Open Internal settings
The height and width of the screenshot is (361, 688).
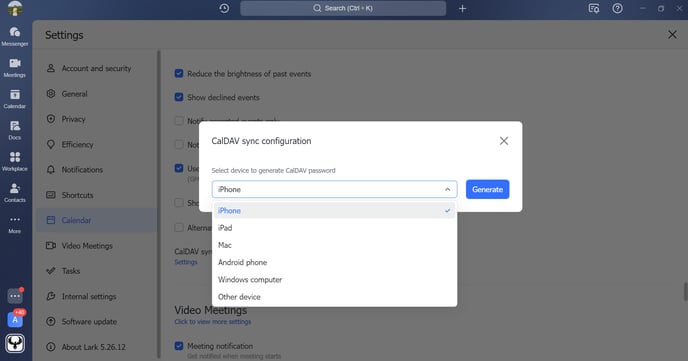[97, 297]
